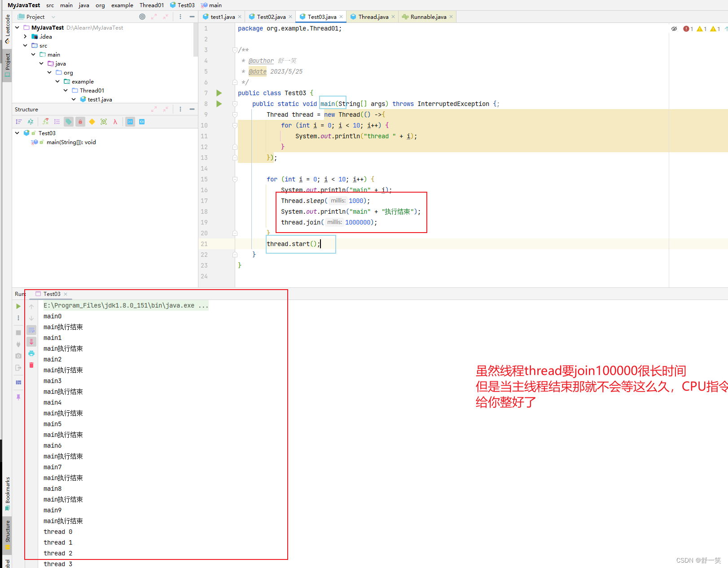
Task: Toggle scroll to end in Run console
Action: tap(31, 342)
